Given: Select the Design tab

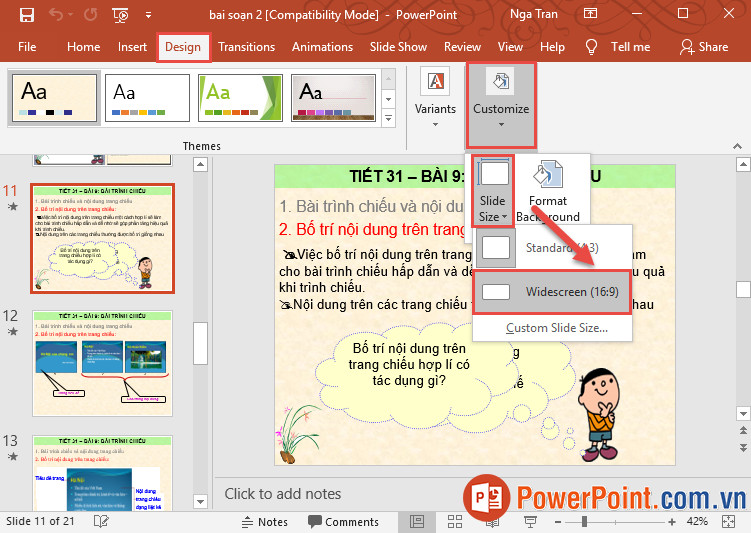Looking at the screenshot, I should pyautogui.click(x=183, y=47).
